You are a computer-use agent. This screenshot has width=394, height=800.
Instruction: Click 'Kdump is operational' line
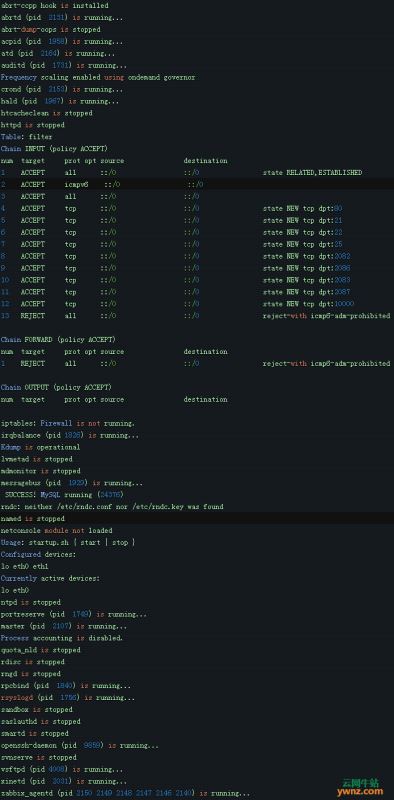point(40,447)
